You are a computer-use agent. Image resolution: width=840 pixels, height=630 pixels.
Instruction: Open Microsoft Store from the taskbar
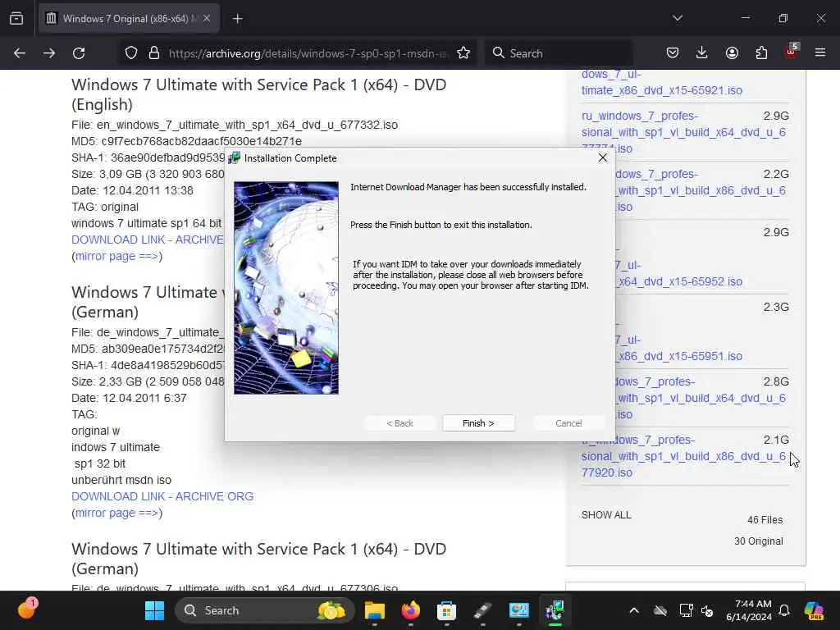(446, 610)
